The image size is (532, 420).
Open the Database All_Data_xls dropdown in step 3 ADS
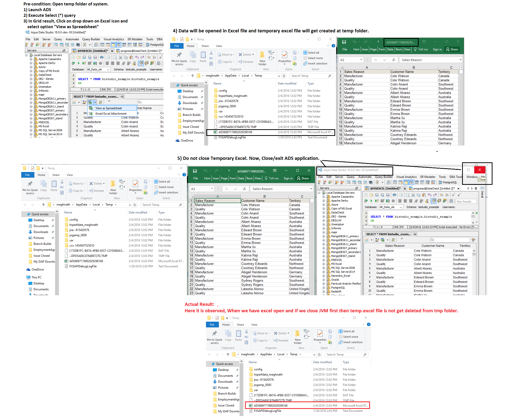[108, 70]
